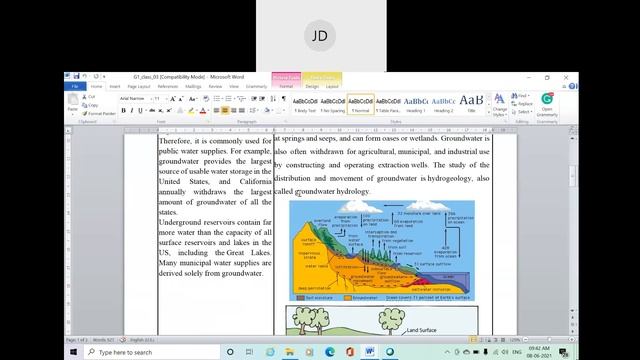Viewport: 640px width, 360px height.
Task: Click the proofing errors status bar icon
Action: pyautogui.click(x=123, y=340)
